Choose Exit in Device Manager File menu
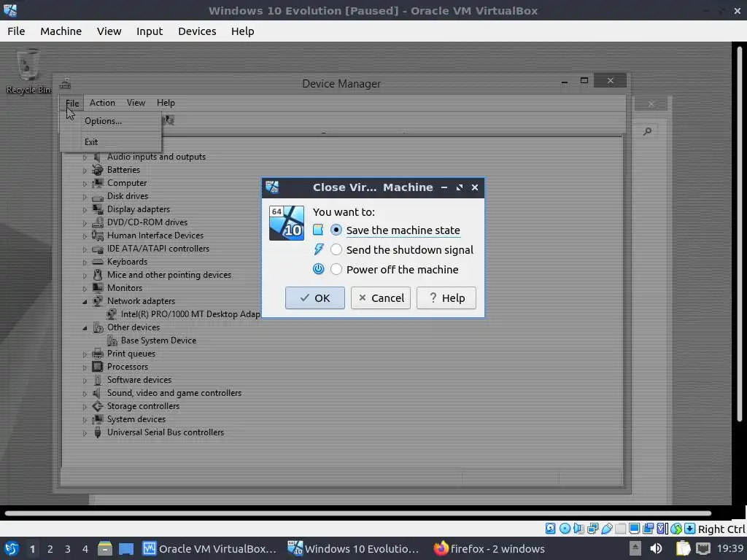 click(x=111, y=142)
